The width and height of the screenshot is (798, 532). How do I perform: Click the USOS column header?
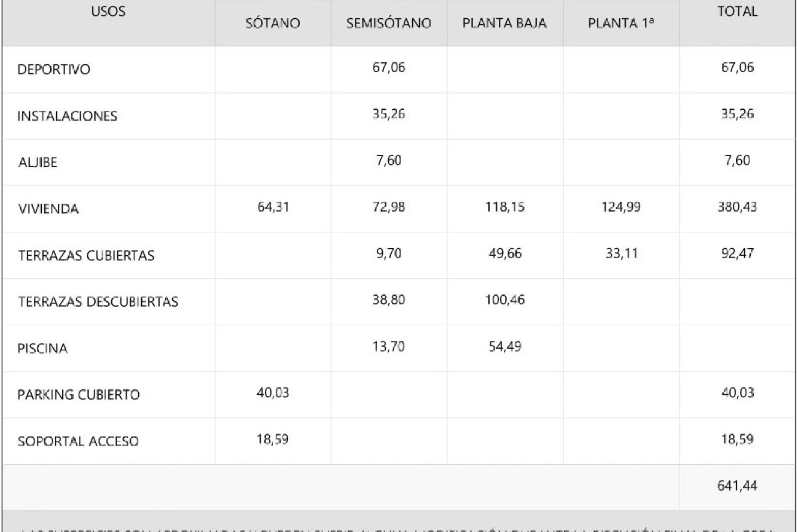(x=108, y=11)
